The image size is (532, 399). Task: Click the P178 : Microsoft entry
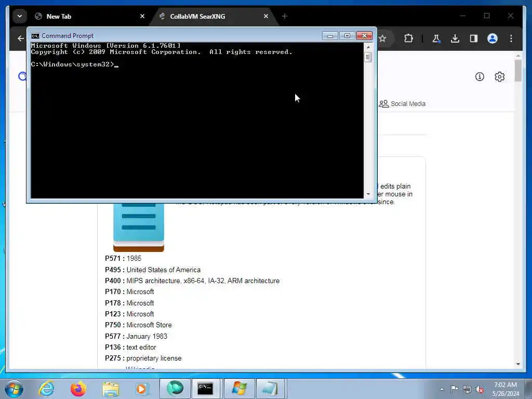tap(129, 303)
